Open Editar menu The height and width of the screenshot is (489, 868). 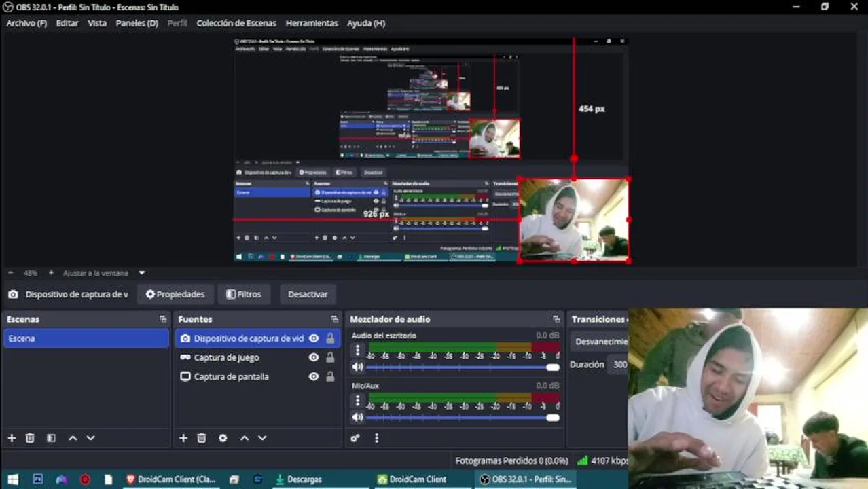(x=67, y=23)
